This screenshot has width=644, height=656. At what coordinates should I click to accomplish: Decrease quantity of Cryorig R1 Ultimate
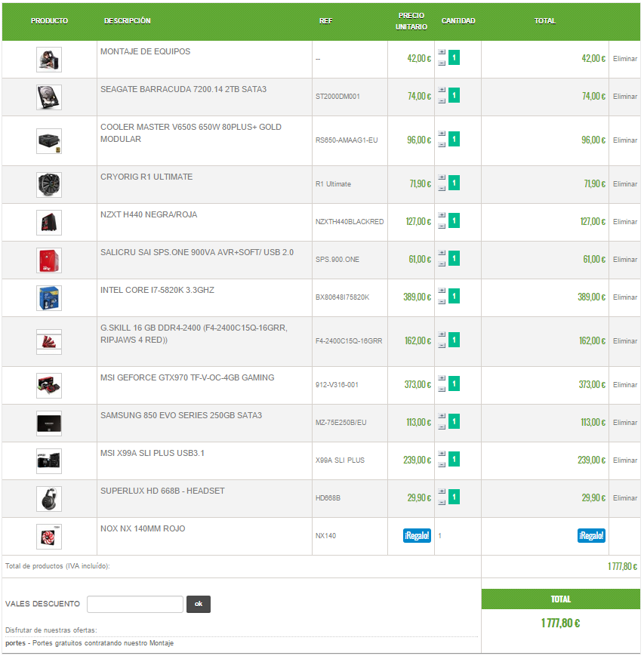click(442, 189)
